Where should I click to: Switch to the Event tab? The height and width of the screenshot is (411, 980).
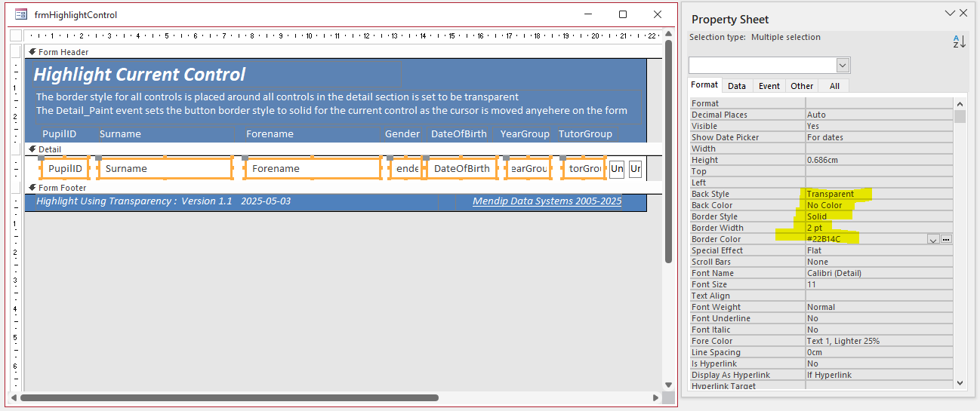pos(769,86)
